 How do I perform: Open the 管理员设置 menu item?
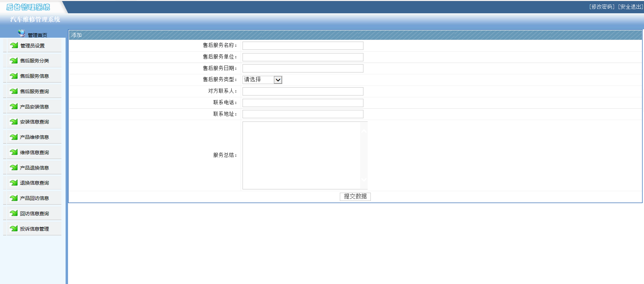[x=32, y=46]
